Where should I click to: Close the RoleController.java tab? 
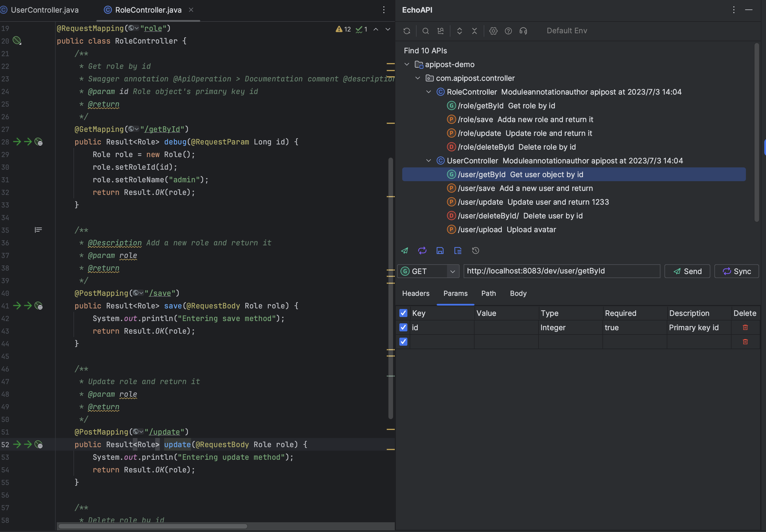191,10
